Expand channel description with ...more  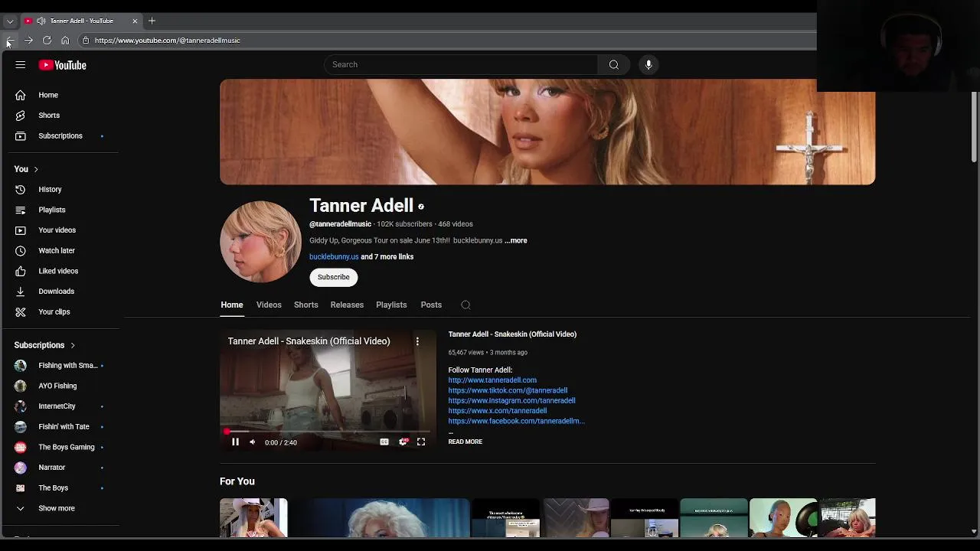click(x=516, y=240)
